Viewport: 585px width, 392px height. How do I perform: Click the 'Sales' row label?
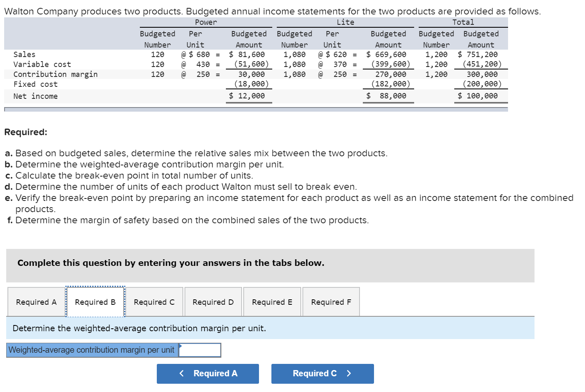click(x=24, y=55)
